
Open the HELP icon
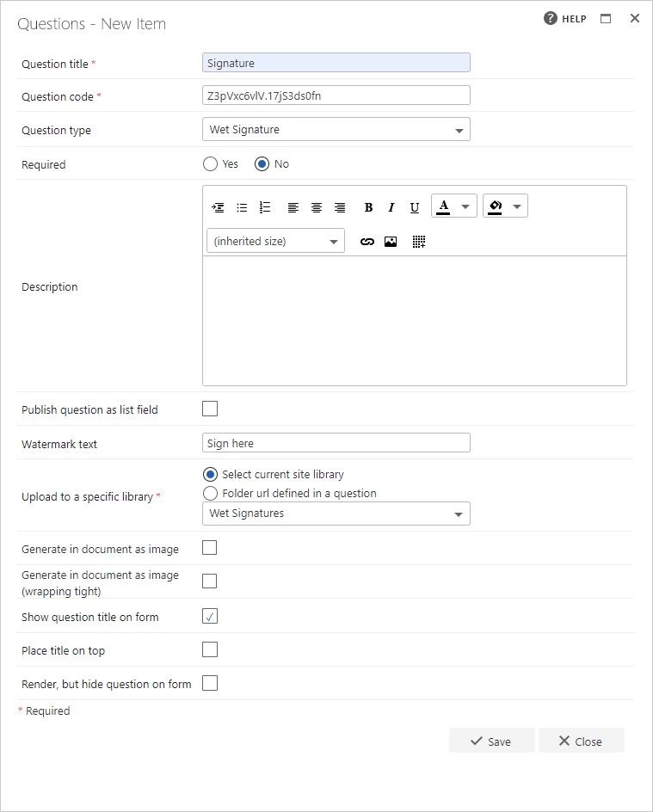tap(551, 18)
